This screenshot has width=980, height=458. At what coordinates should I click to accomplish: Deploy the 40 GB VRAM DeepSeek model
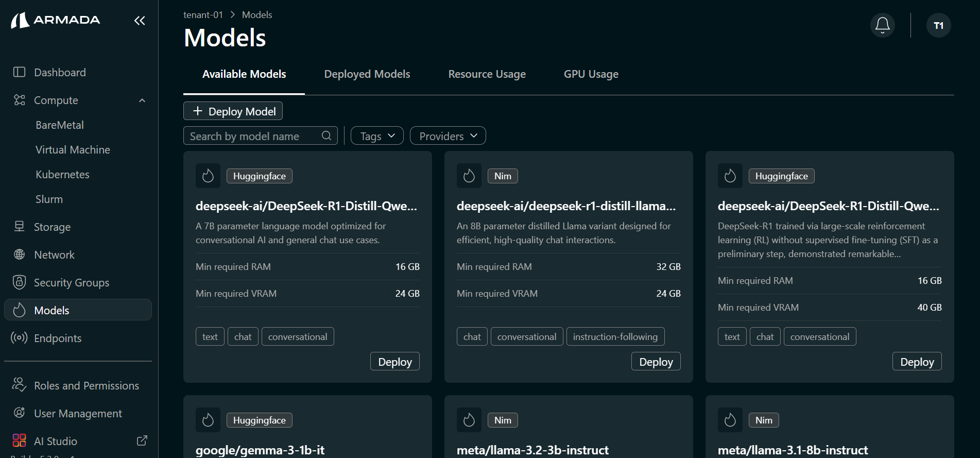pos(917,362)
